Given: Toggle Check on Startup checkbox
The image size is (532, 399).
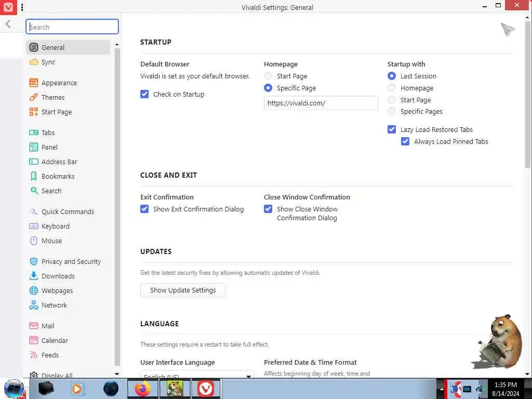Looking at the screenshot, I should 144,95.
